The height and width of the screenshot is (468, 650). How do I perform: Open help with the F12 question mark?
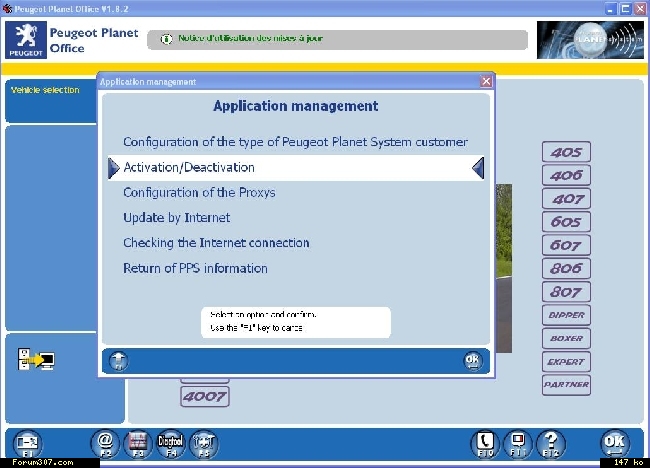551,444
